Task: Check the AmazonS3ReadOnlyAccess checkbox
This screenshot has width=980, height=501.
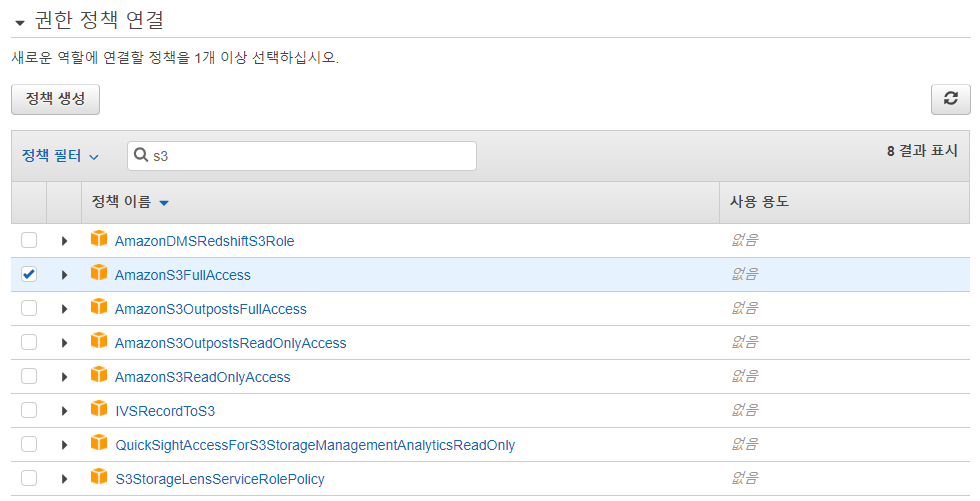Action: pyautogui.click(x=29, y=376)
